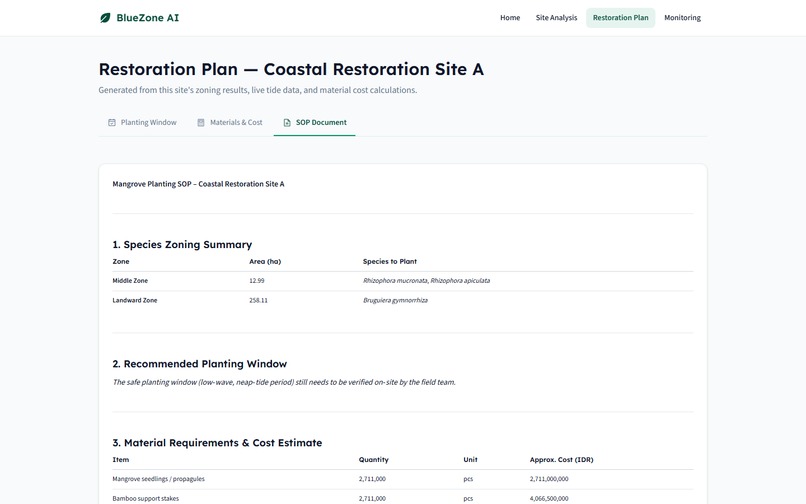The height and width of the screenshot is (504, 806).
Task: Click 'Rhizophora mucronata, Rhizophora apiculata' species cell
Action: click(x=426, y=281)
